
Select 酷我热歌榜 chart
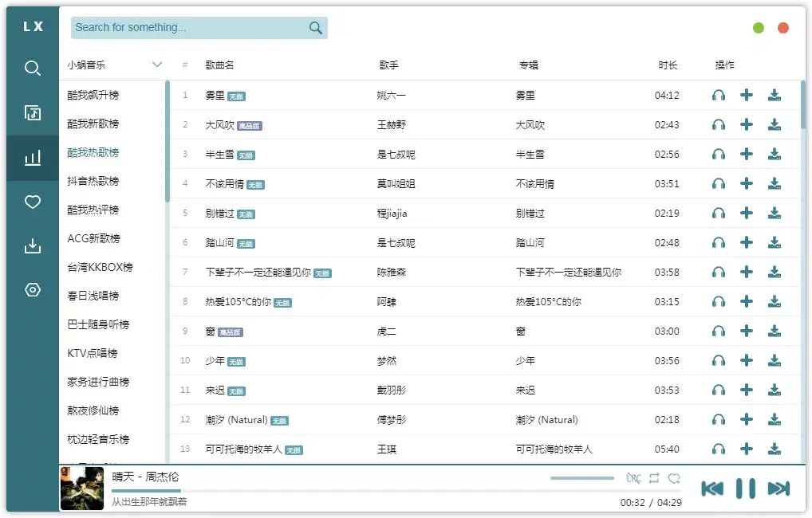pyautogui.click(x=93, y=153)
